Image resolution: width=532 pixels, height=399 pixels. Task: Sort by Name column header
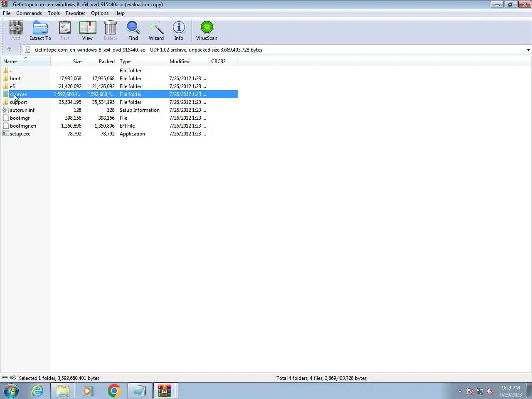[25, 61]
